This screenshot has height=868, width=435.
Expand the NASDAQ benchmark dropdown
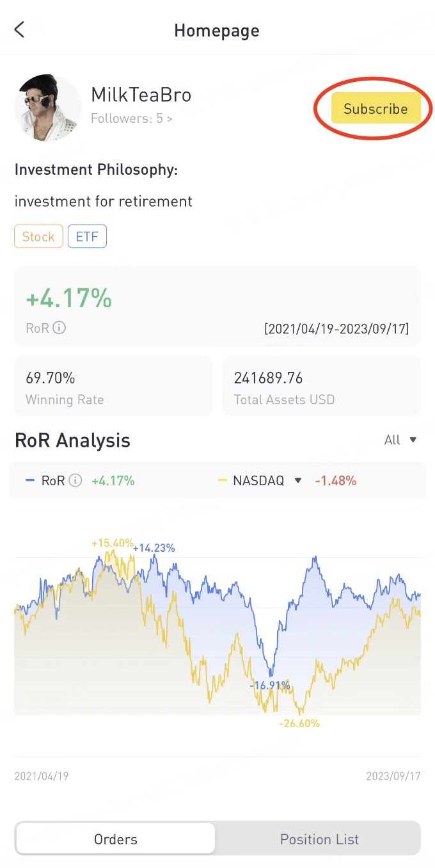pyautogui.click(x=297, y=480)
